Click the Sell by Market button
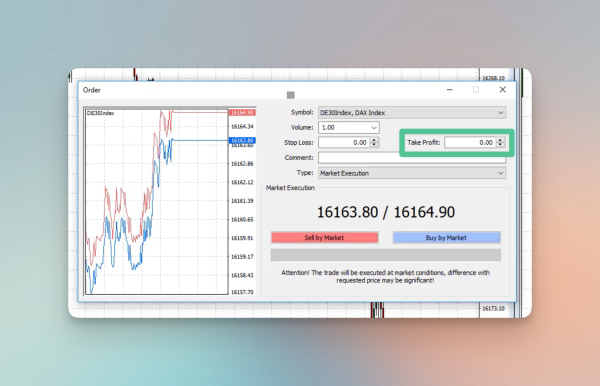 pyautogui.click(x=324, y=238)
